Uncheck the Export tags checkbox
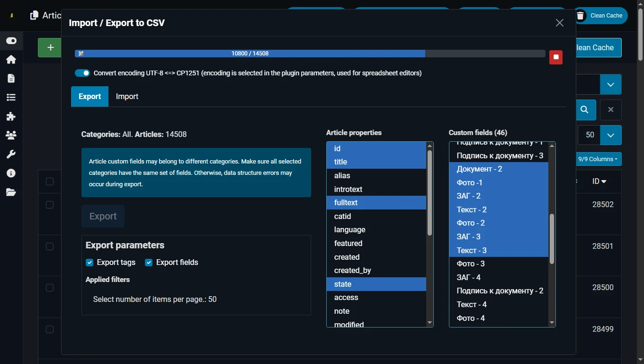This screenshot has height=364, width=644. coord(89,263)
